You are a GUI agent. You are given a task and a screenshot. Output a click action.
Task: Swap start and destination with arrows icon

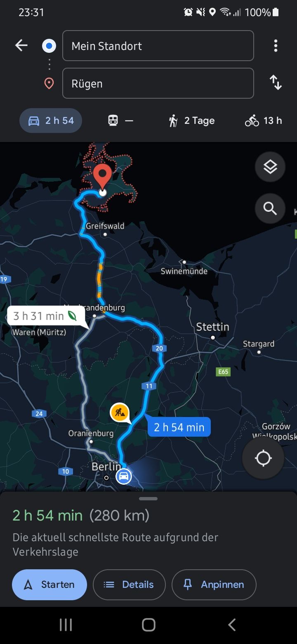276,83
